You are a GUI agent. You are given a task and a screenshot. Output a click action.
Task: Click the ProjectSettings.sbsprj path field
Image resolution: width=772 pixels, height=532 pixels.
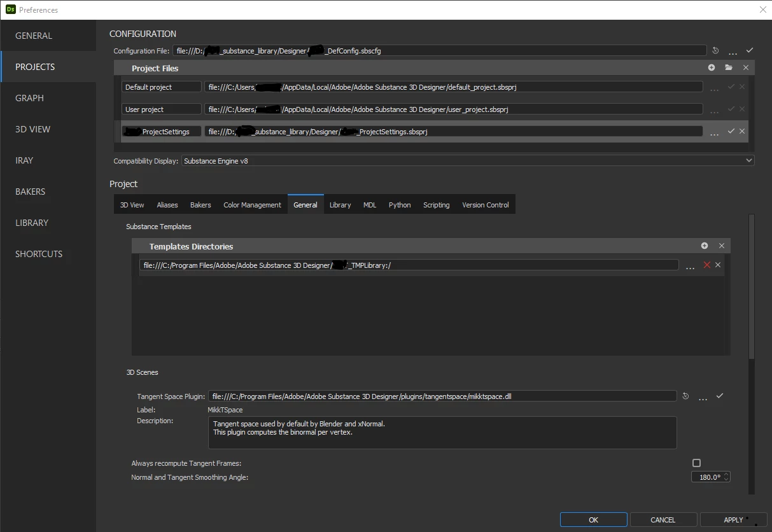pyautogui.click(x=454, y=132)
